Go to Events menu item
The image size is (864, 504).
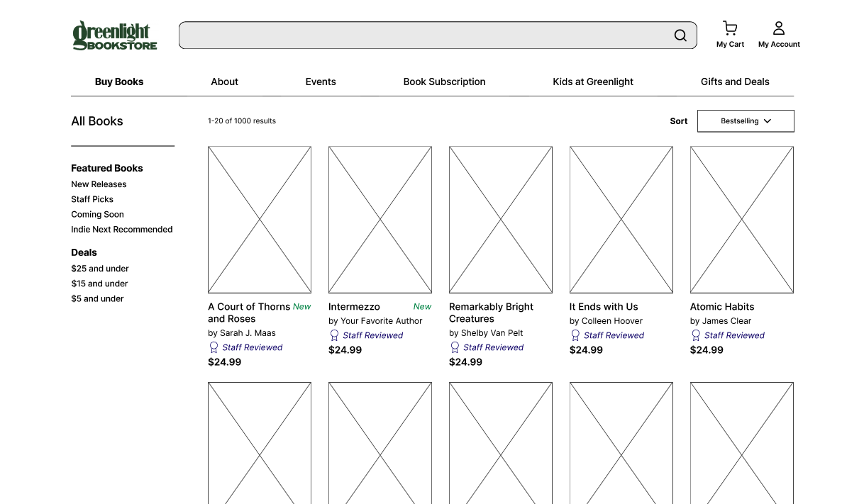tap(321, 82)
